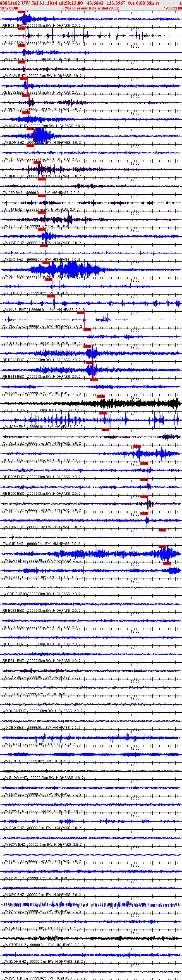Viewport: 182px width, 980px height.
Task: Select the UW VCR EHZ station label
Action: pos(42,276)
